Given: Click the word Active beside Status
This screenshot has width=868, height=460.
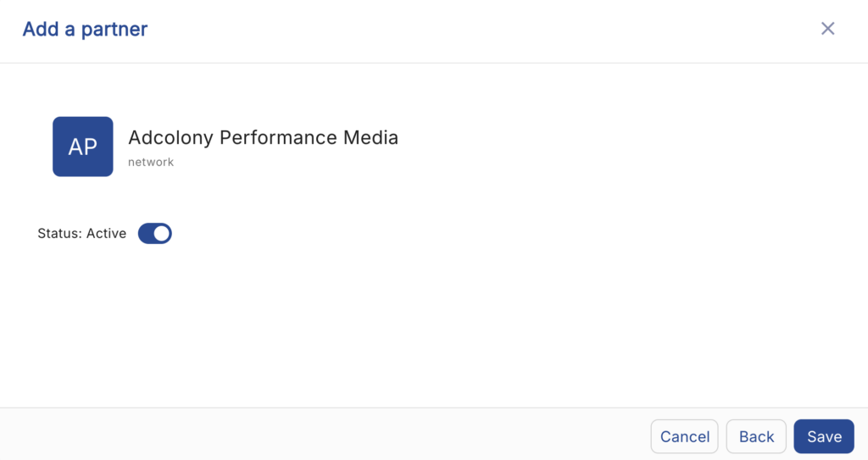Looking at the screenshot, I should pos(106,234).
